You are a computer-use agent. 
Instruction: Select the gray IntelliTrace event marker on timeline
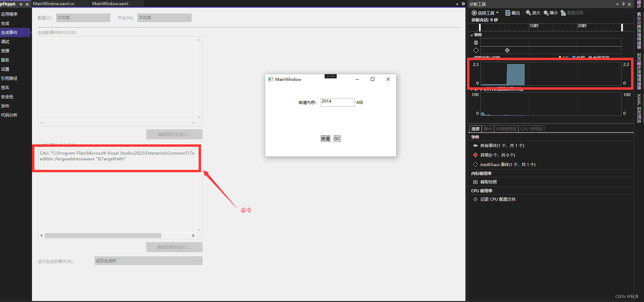pos(507,50)
